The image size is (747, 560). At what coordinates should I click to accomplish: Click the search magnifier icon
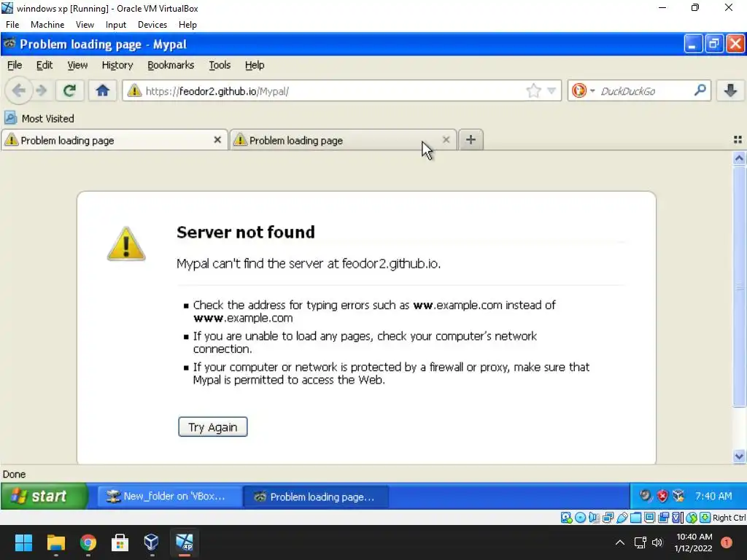[700, 90]
